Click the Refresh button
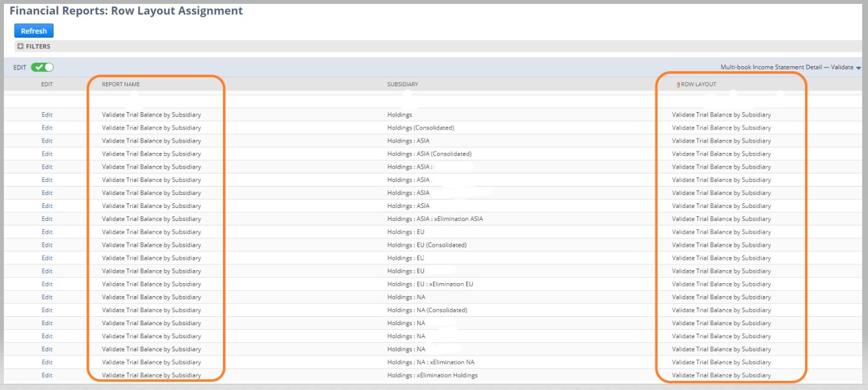The image size is (868, 390). click(x=33, y=30)
